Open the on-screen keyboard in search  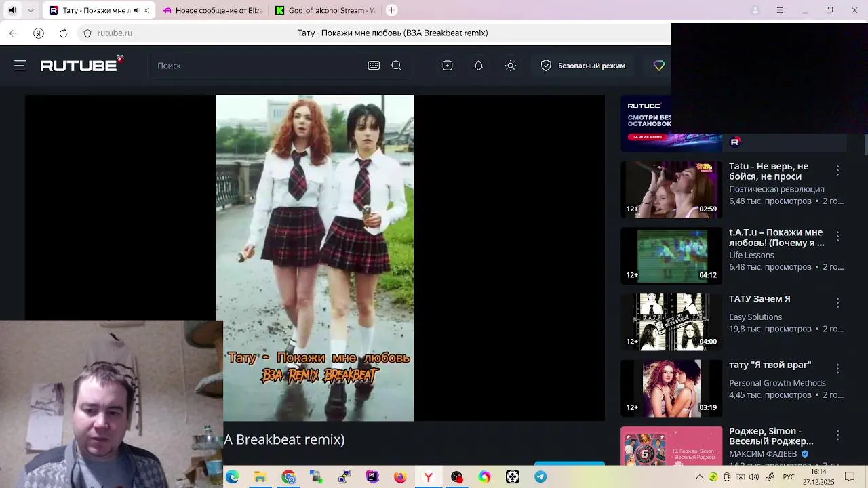[x=374, y=66]
